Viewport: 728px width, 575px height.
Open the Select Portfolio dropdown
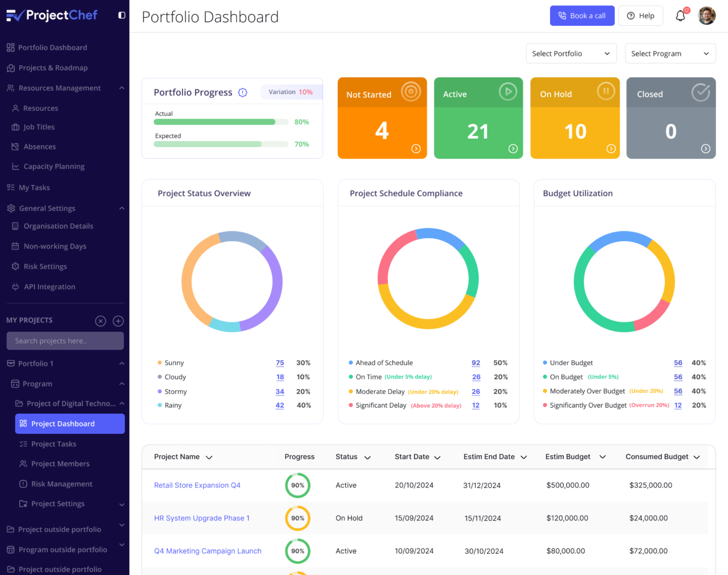pyautogui.click(x=571, y=54)
